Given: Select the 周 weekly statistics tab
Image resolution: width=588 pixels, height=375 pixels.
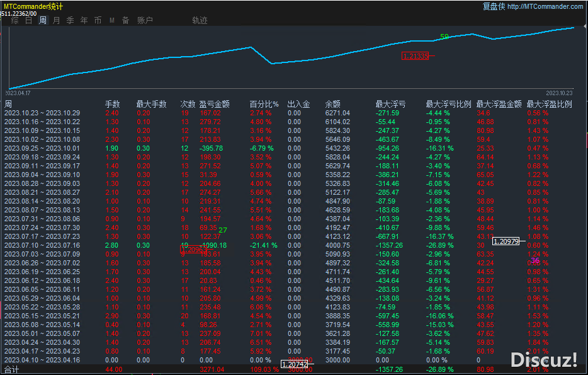Looking at the screenshot, I should click(x=43, y=20).
